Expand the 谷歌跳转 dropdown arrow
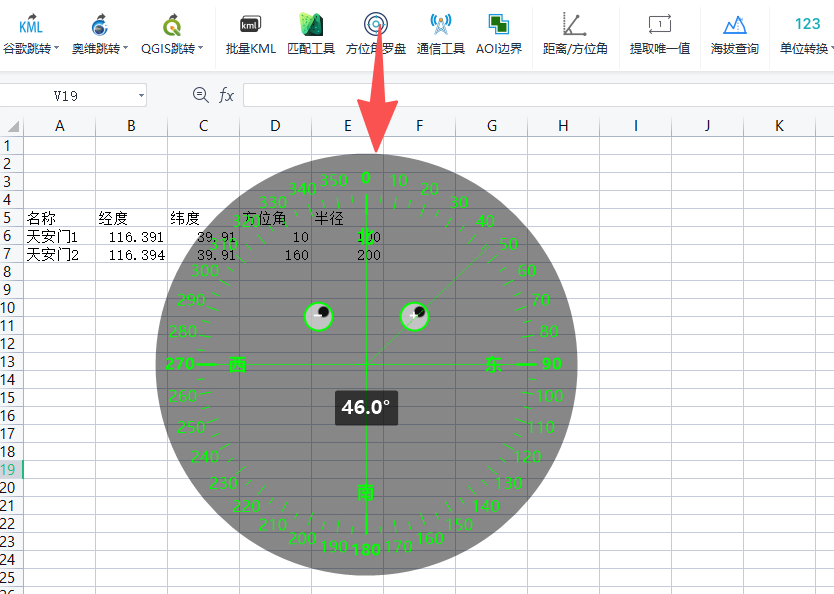 [x=56, y=48]
